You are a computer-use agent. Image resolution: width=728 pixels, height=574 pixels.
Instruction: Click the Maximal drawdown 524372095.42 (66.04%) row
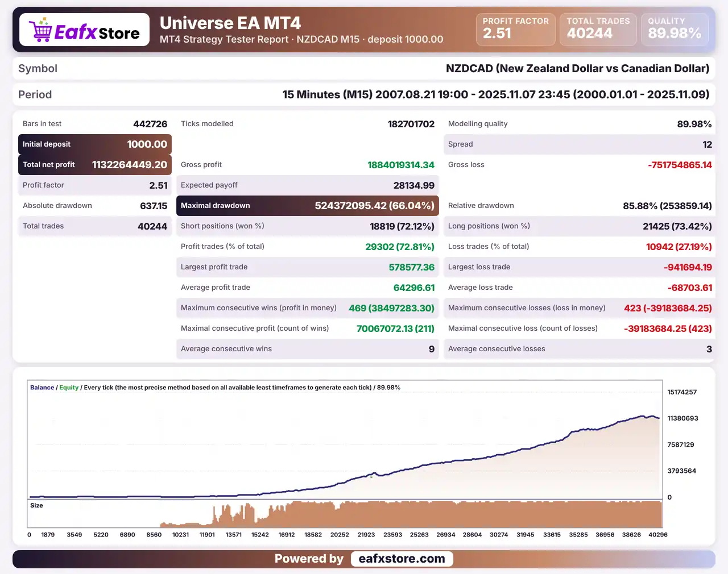308,206
